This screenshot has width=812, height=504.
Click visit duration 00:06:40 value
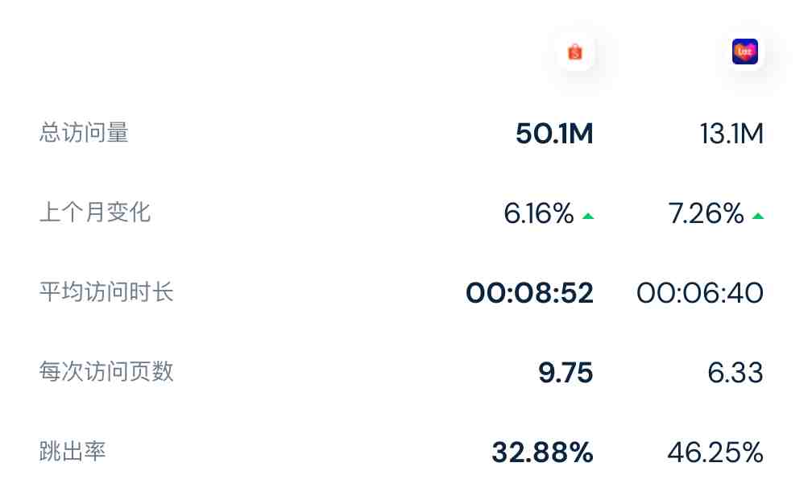699,293
